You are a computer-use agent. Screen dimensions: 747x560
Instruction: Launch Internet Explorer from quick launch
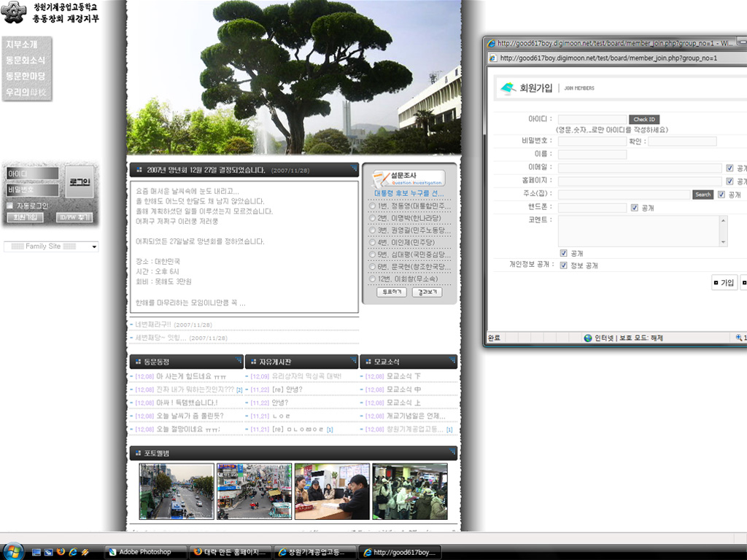pyautogui.click(x=73, y=552)
